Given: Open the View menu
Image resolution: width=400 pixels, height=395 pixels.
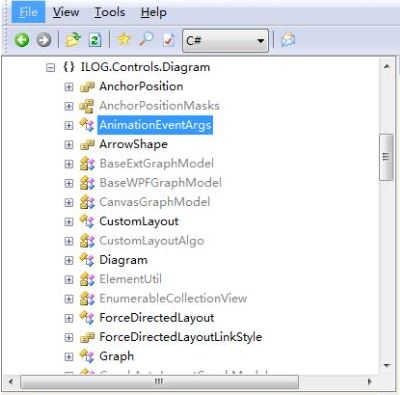Looking at the screenshot, I should (66, 12).
